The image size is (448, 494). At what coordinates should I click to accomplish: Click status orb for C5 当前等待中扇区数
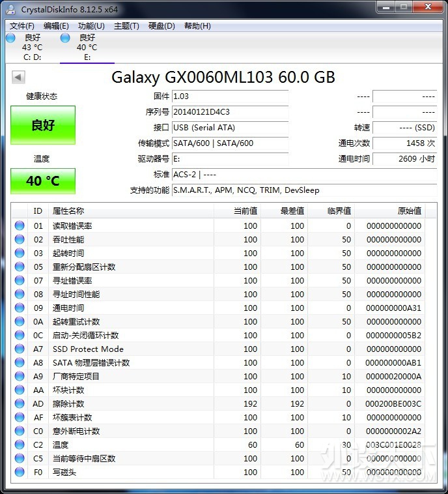[20, 458]
